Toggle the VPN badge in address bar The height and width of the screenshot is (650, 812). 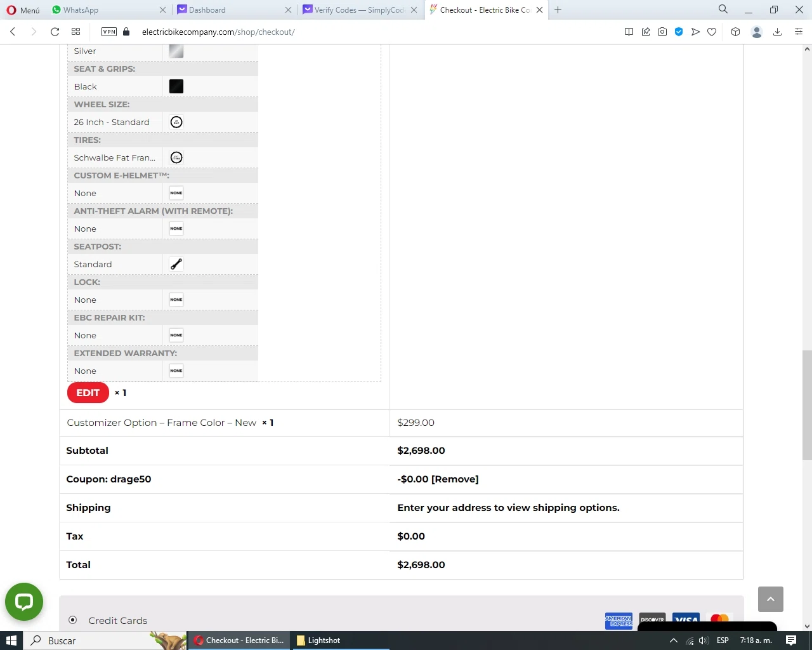click(109, 32)
